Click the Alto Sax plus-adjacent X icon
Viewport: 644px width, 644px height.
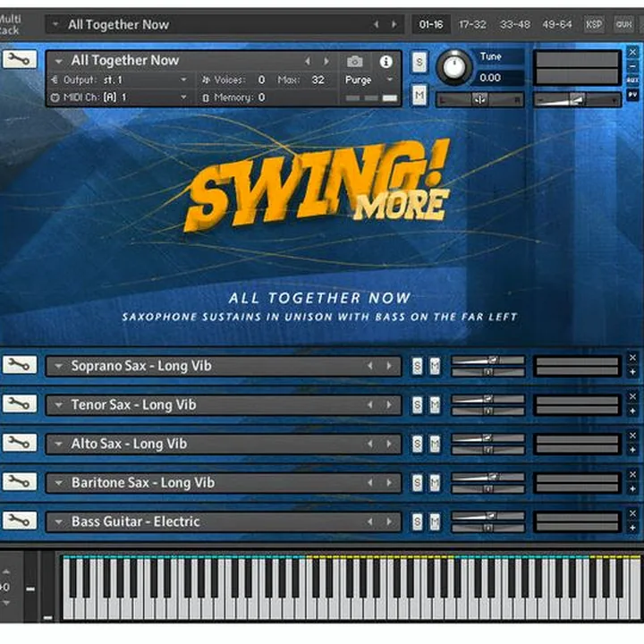point(632,436)
